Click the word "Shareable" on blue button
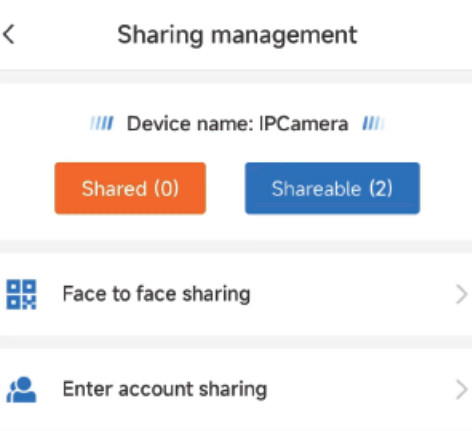472x431 pixels. (316, 188)
